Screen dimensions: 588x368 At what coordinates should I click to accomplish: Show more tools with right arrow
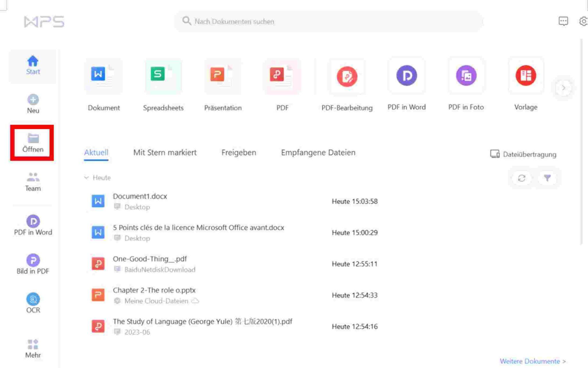(563, 88)
